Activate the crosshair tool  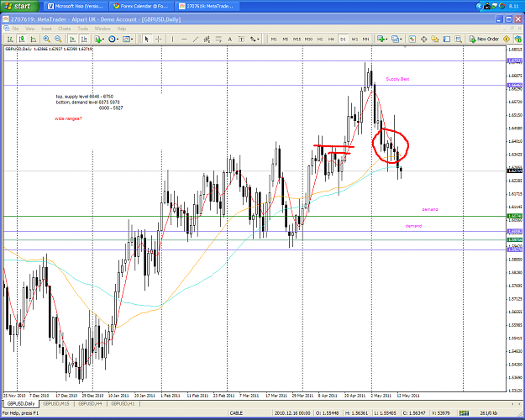click(x=158, y=39)
